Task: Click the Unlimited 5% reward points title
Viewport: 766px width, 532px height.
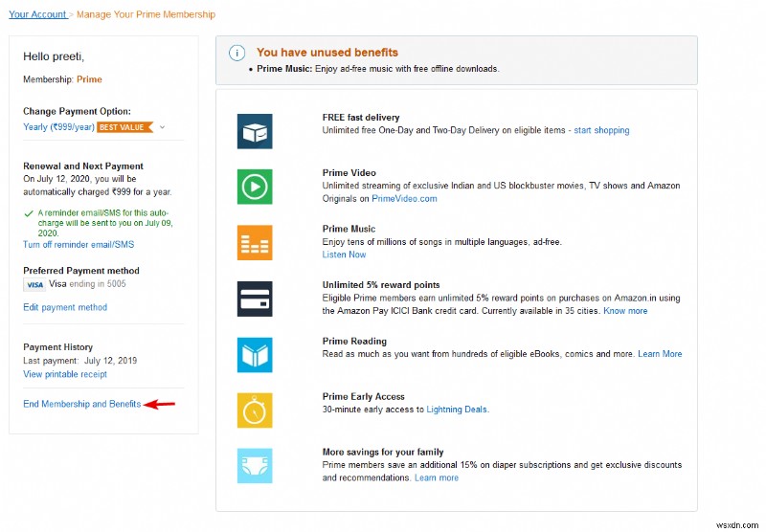Action: pyautogui.click(x=381, y=284)
